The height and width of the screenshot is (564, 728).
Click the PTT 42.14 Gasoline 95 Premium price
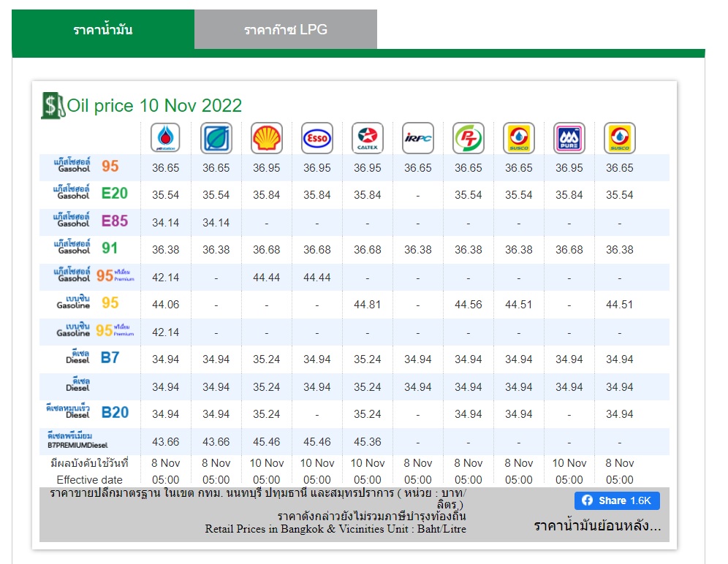point(165,332)
